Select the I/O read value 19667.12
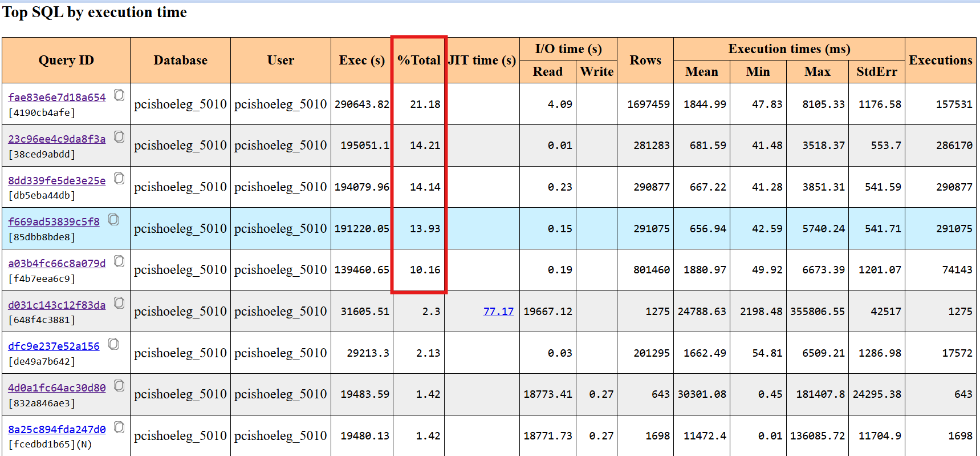Viewport: 980px width, 456px height. (x=548, y=312)
